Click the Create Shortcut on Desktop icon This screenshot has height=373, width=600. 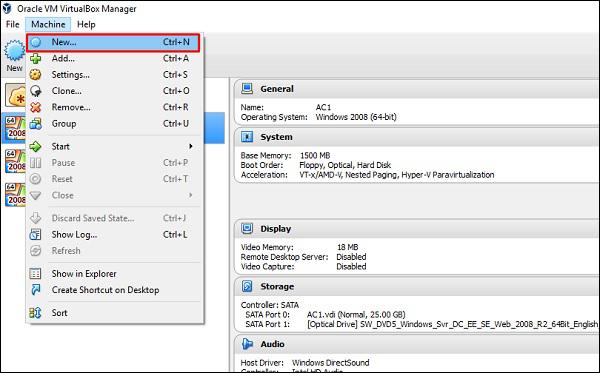click(x=36, y=290)
